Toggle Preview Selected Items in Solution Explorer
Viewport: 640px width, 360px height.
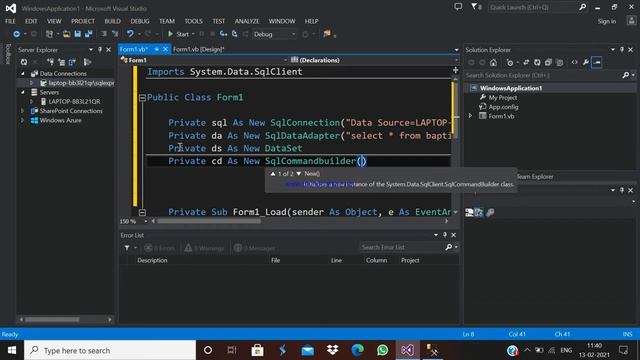tap(597, 62)
